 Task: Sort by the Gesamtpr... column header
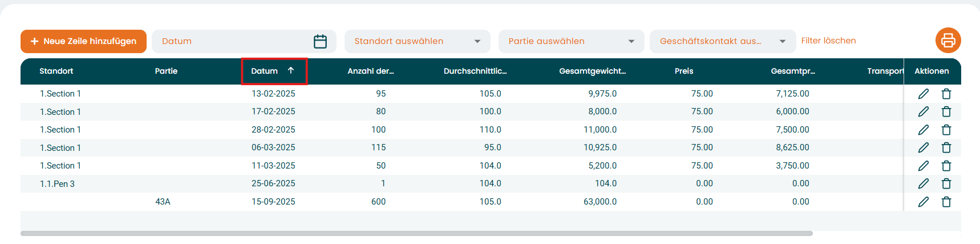point(793,71)
